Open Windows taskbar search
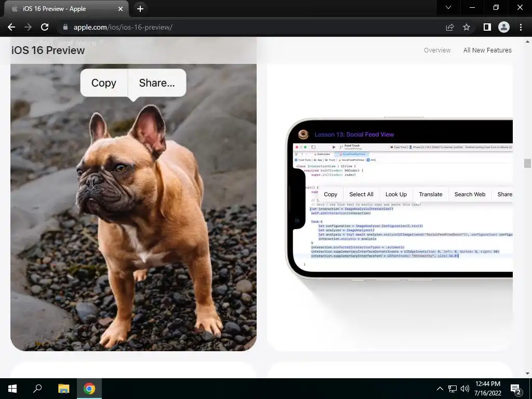Screen dimensions: 532x399 click(37, 389)
